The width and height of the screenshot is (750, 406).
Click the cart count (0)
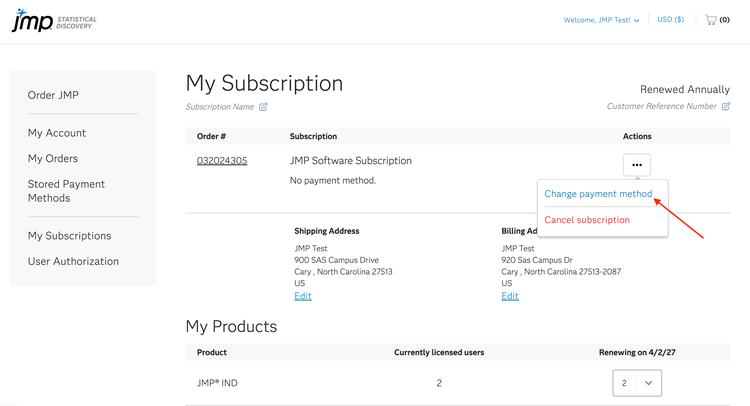tap(725, 20)
